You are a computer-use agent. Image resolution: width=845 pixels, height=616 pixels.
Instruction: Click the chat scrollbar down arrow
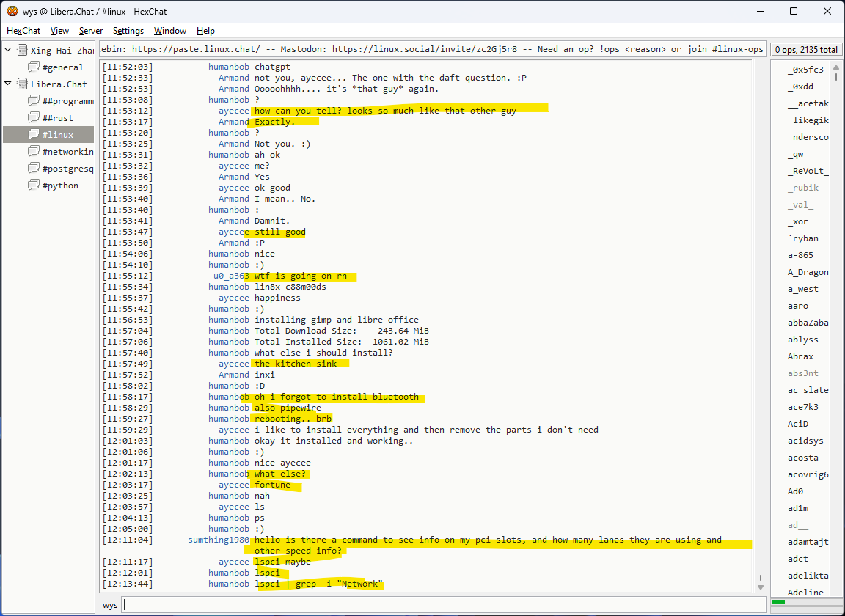click(760, 587)
